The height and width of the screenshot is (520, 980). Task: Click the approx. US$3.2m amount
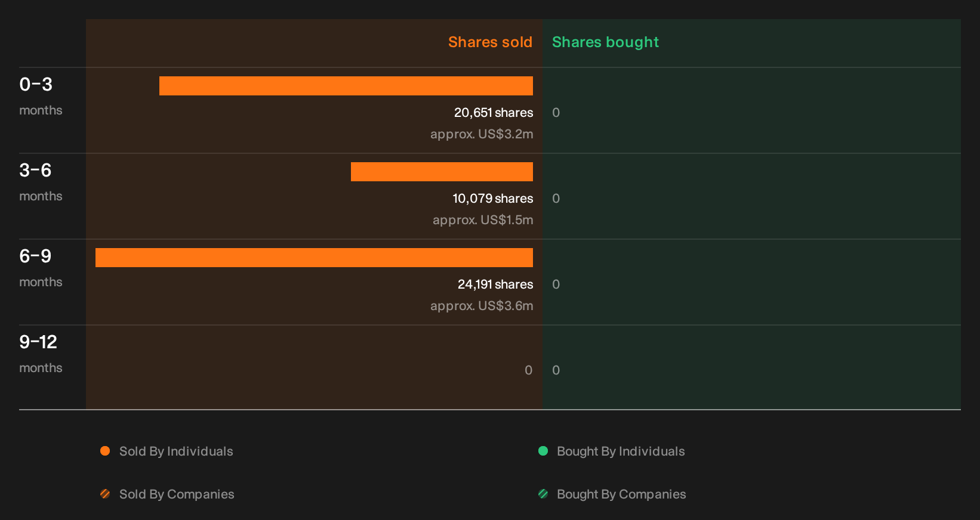pos(482,134)
